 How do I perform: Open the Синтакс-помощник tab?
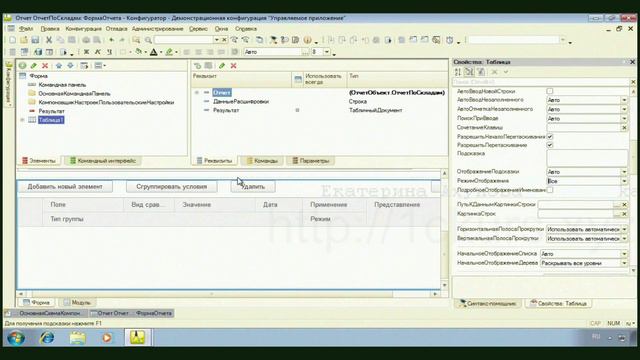[488, 304]
